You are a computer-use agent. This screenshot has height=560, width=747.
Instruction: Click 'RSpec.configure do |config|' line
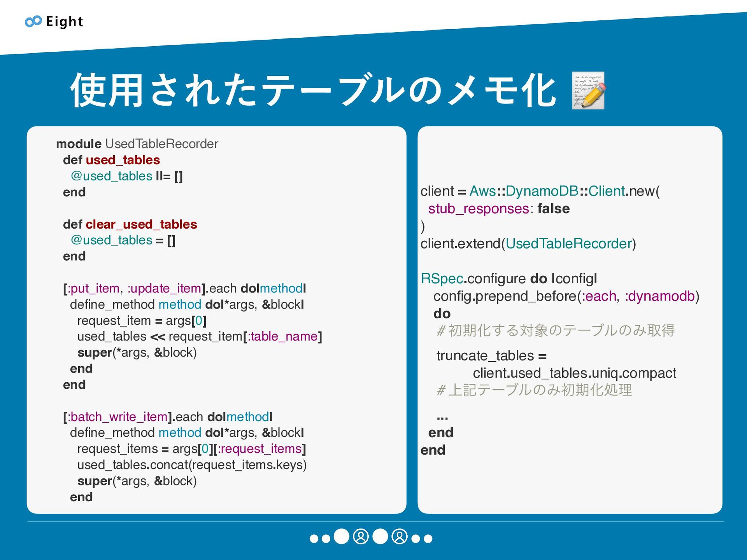[509, 279]
